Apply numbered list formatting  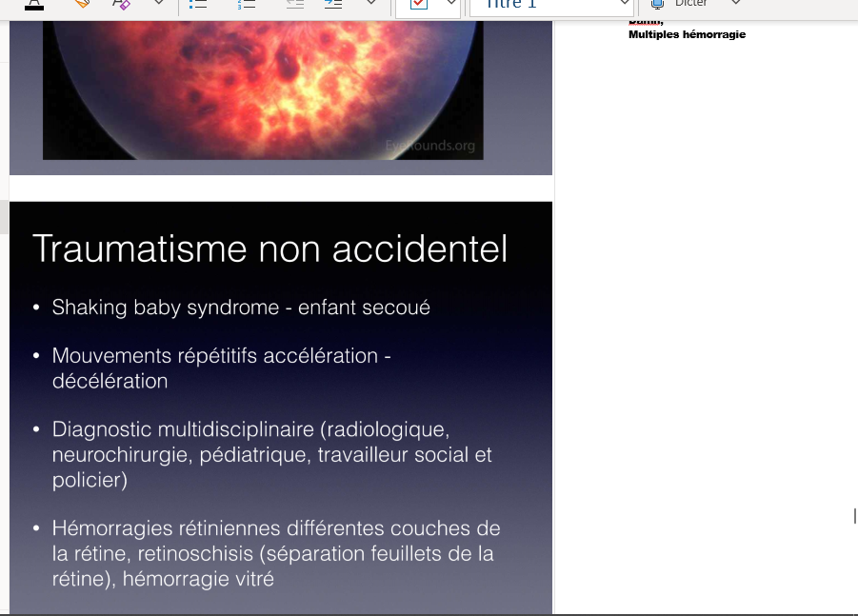pyautogui.click(x=247, y=4)
